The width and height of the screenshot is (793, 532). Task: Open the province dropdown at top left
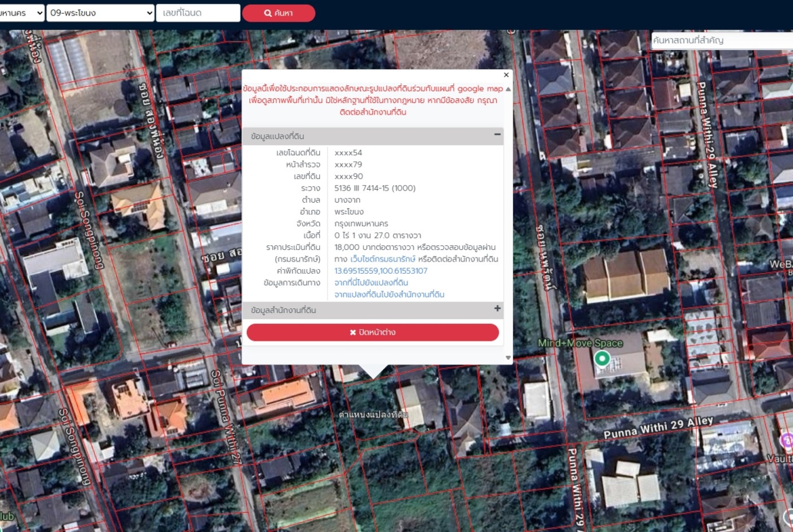tap(22, 13)
